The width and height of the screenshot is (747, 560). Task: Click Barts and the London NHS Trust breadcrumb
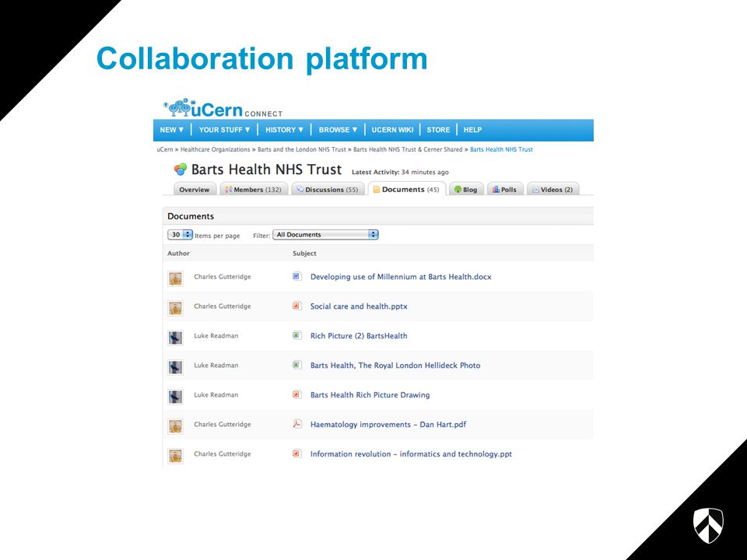(x=302, y=149)
